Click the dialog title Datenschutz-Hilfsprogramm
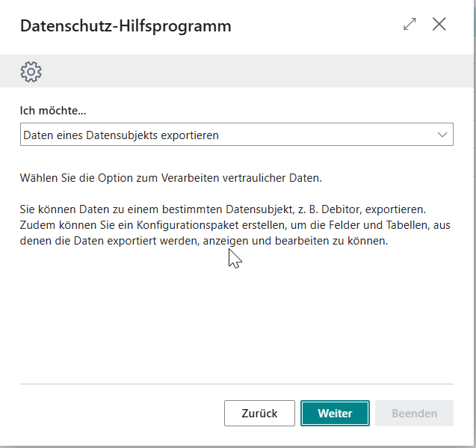The width and height of the screenshot is (476, 448). point(126,26)
